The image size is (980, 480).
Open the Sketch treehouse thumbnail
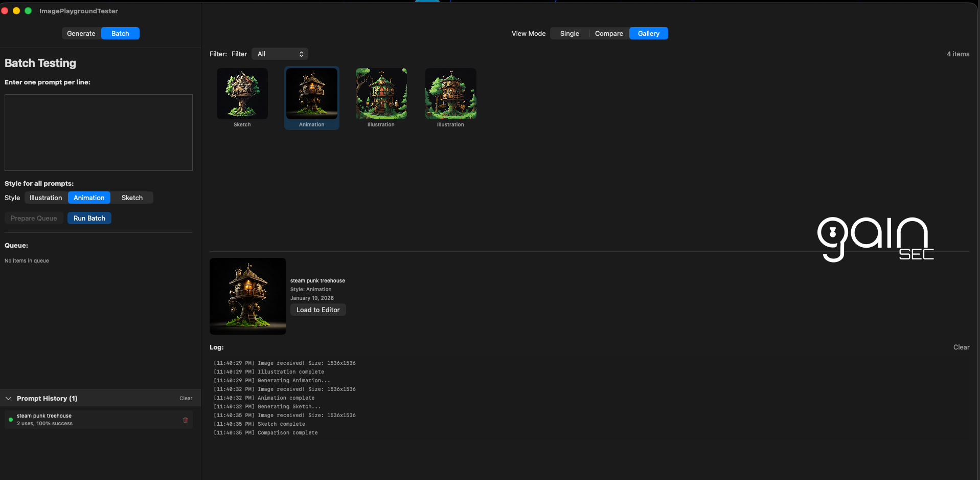pyautogui.click(x=242, y=94)
